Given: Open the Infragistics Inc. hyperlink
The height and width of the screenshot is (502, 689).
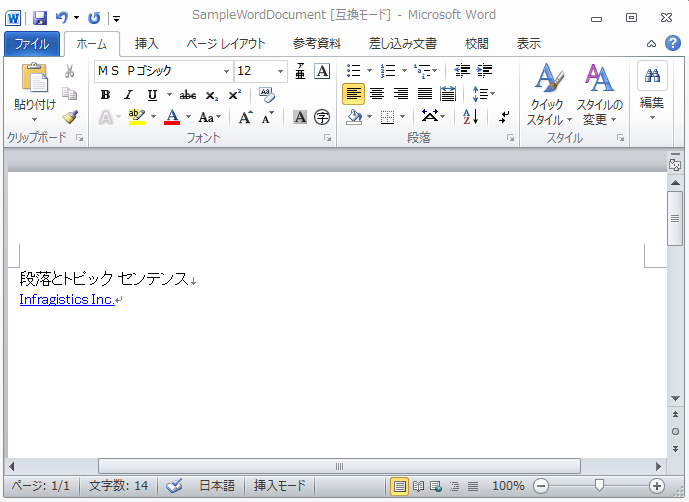Looking at the screenshot, I should (x=66, y=299).
